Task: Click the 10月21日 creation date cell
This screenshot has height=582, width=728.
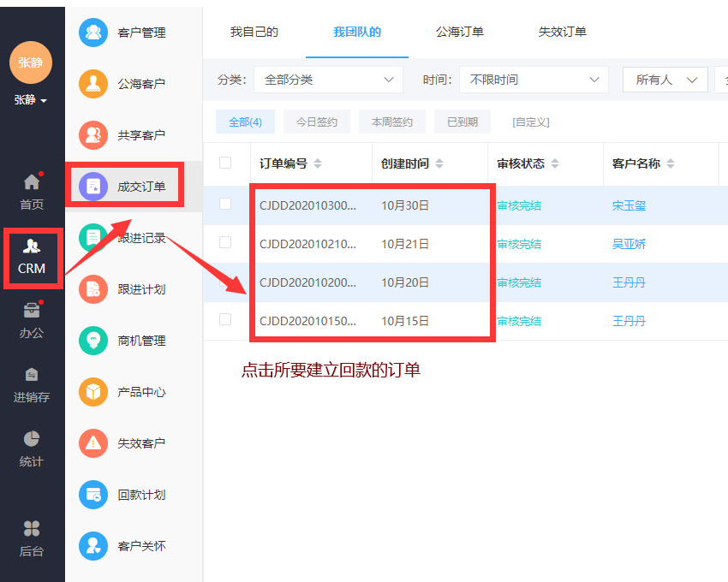Action: pos(405,244)
